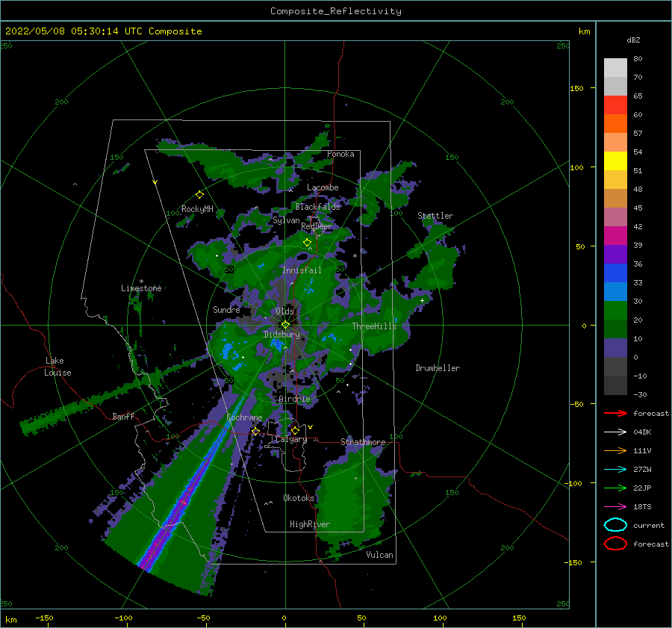Click the ThreeHills city label
This screenshot has height=628, width=672.
click(x=375, y=326)
